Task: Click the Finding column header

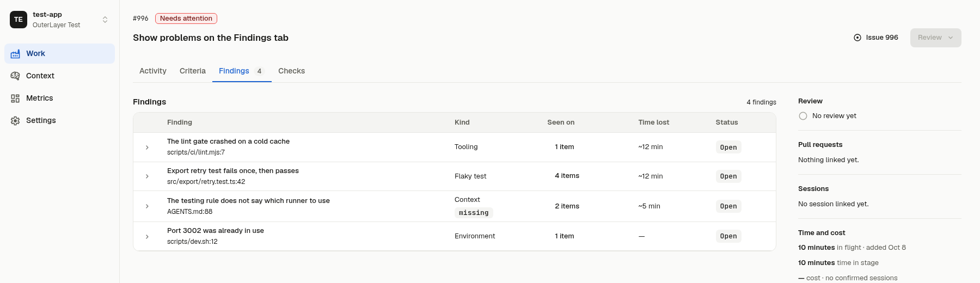Action: (x=180, y=122)
